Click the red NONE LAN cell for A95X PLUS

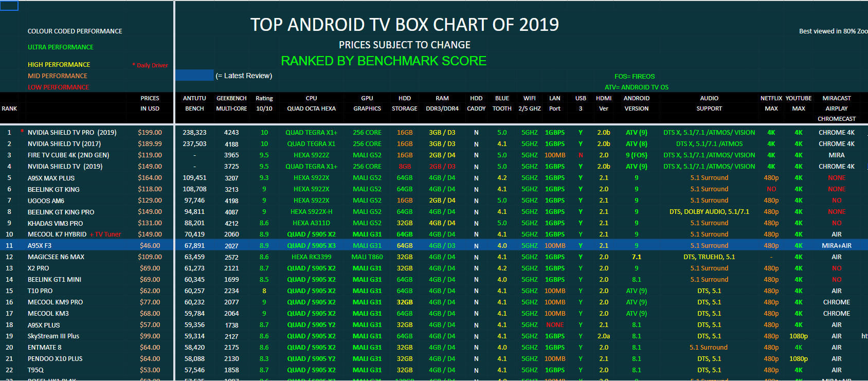pyautogui.click(x=555, y=325)
